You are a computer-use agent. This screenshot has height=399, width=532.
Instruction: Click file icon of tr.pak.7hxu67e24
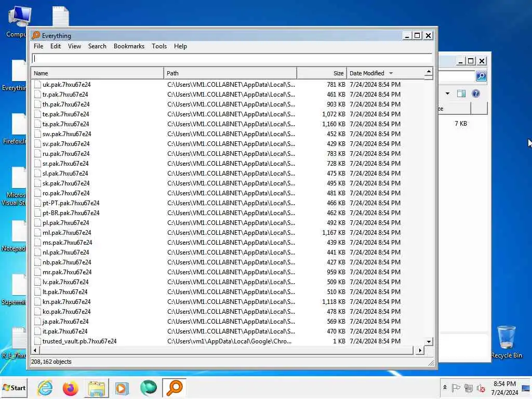click(x=37, y=95)
